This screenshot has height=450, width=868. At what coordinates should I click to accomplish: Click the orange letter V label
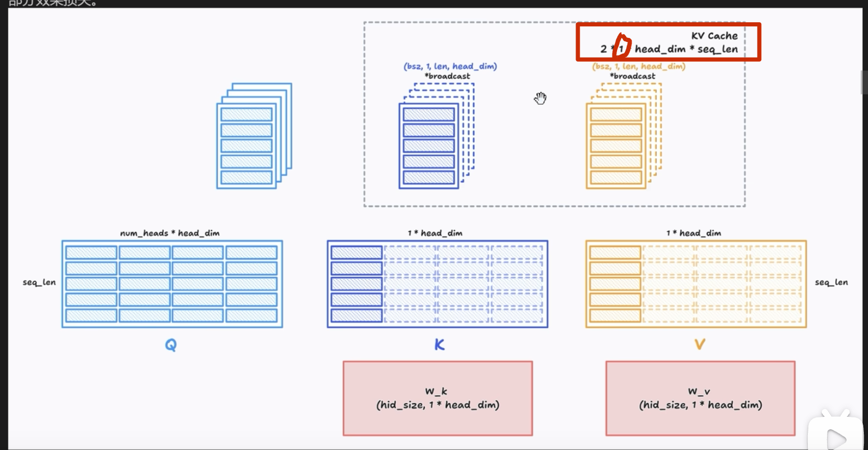pyautogui.click(x=699, y=345)
